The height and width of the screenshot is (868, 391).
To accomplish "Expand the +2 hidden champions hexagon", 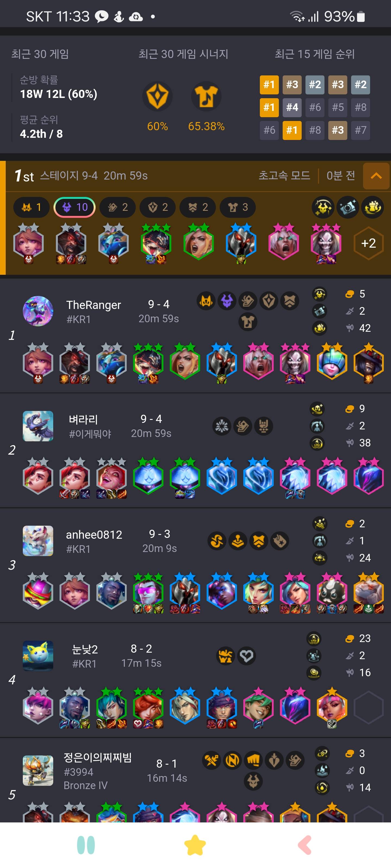I will pos(368,243).
